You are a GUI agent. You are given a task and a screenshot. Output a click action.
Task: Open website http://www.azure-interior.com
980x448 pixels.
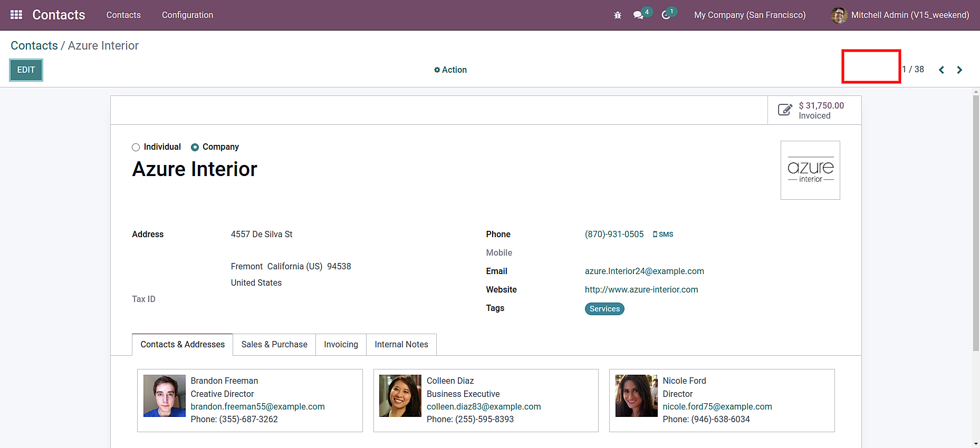click(x=641, y=290)
